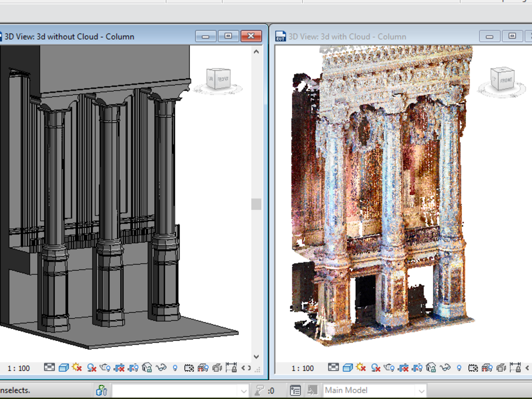The image size is (532, 399).
Task: Highlight Displacement Sets in '3d without Cloud' view
Action: coord(217,368)
